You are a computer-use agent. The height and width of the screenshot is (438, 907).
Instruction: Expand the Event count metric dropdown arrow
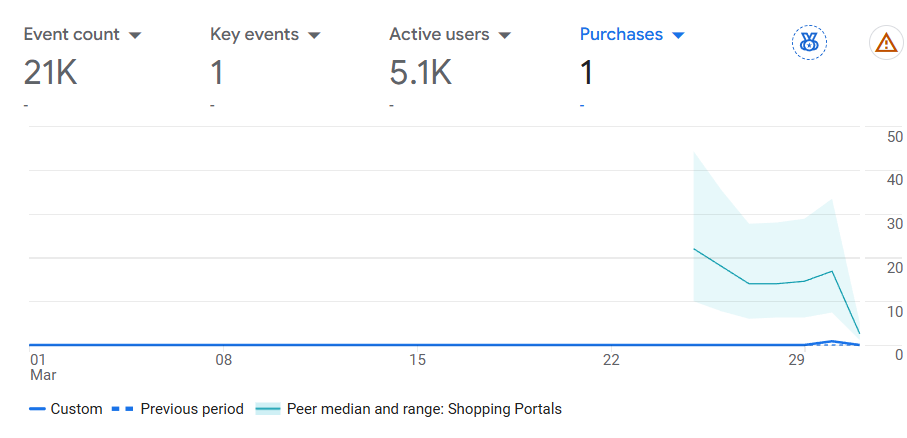click(x=135, y=35)
